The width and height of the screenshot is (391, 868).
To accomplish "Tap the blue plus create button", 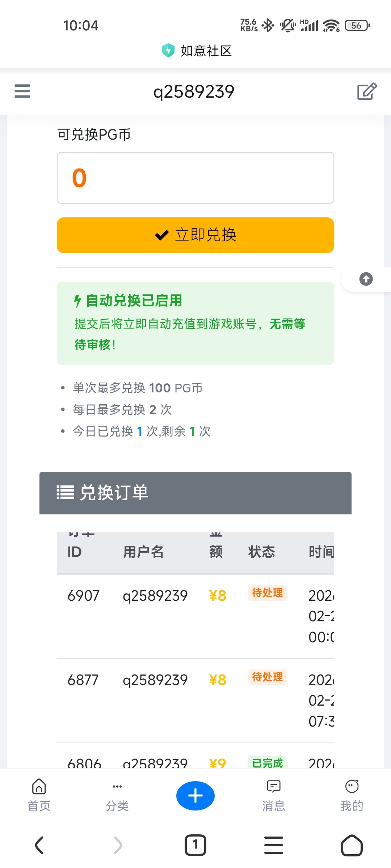I will [195, 796].
